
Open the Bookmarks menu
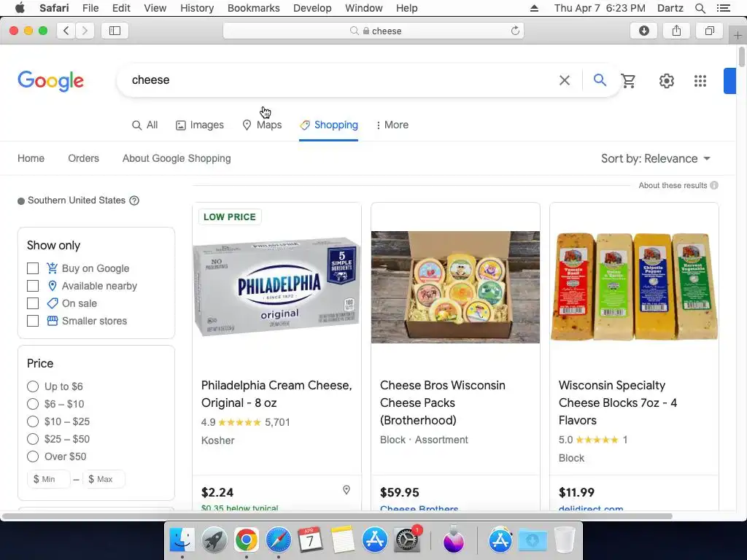click(x=253, y=8)
